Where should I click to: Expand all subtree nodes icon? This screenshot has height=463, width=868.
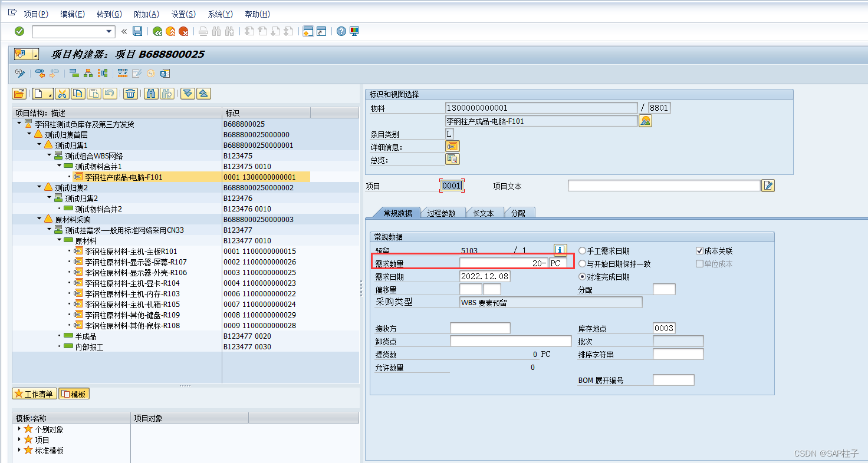pyautogui.click(x=188, y=93)
